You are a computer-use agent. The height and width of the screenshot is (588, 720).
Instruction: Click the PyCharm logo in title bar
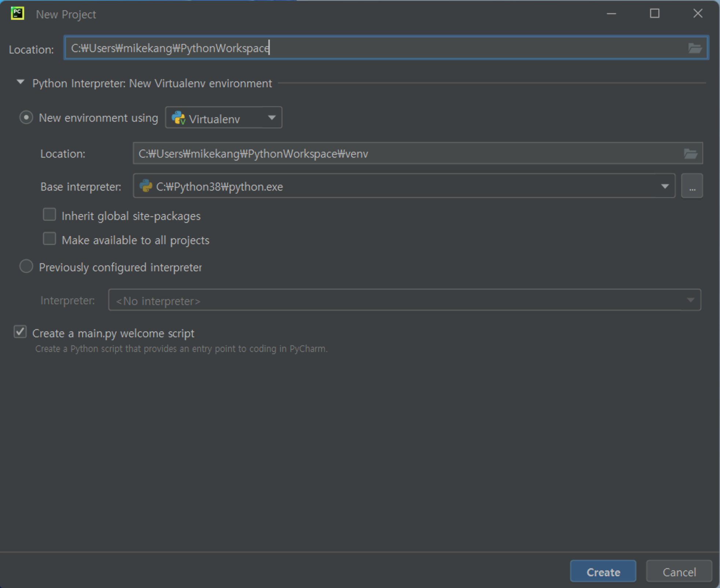click(17, 14)
